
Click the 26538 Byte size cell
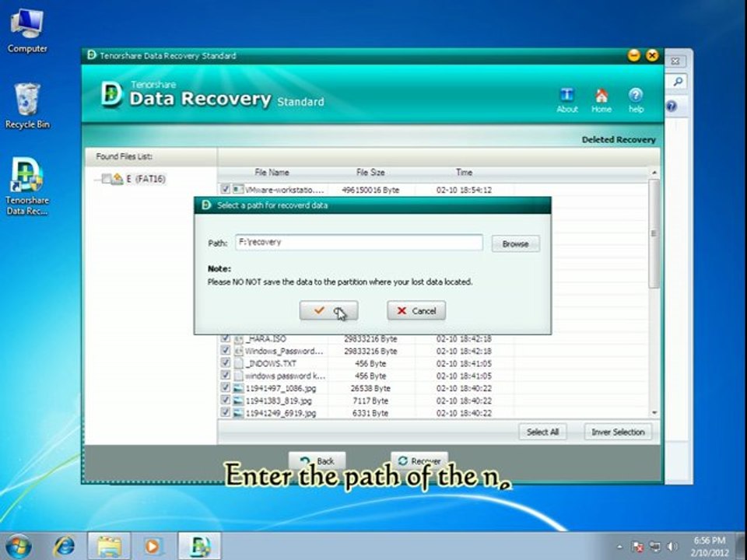pos(370,388)
